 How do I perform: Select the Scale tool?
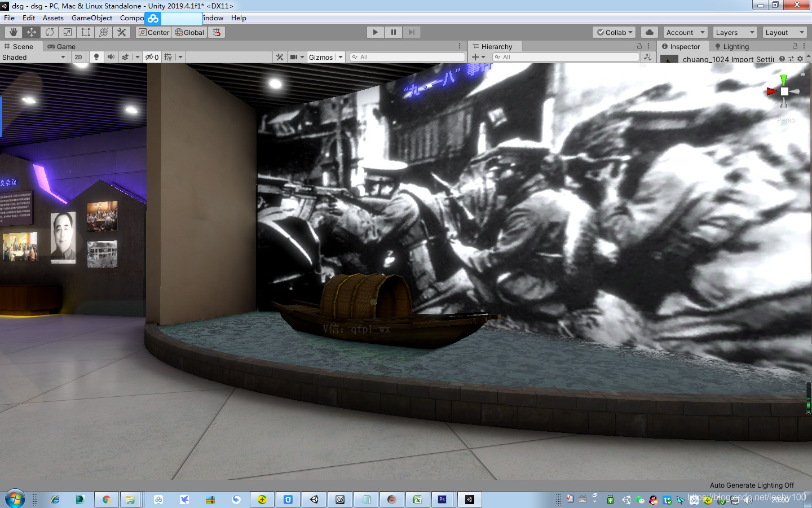tap(68, 32)
